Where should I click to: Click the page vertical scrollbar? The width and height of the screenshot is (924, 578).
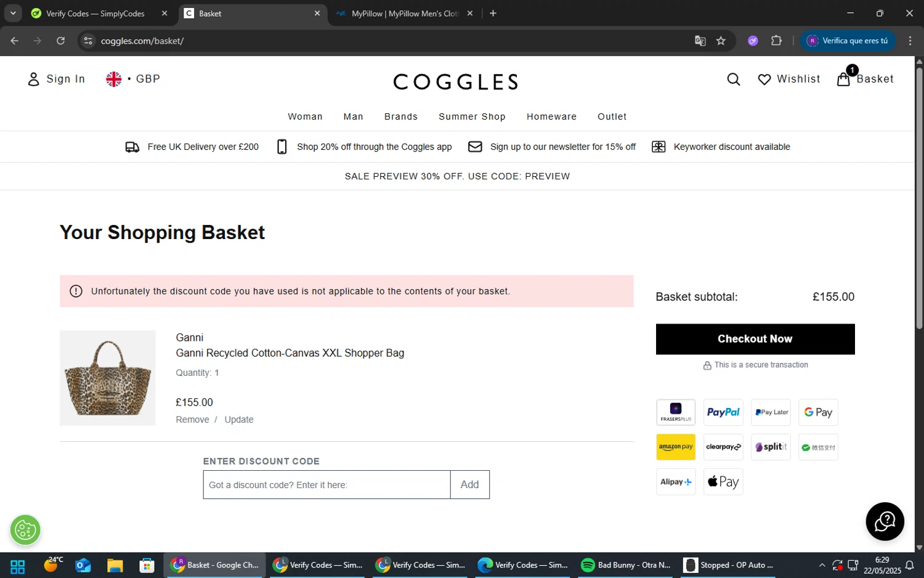click(919, 197)
